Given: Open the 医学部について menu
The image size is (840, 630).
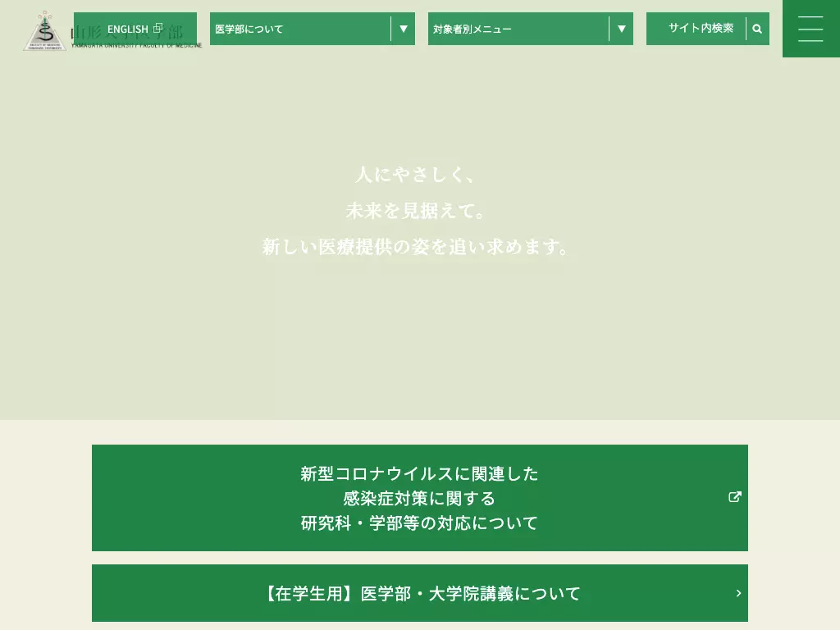Looking at the screenshot, I should click(x=313, y=29).
